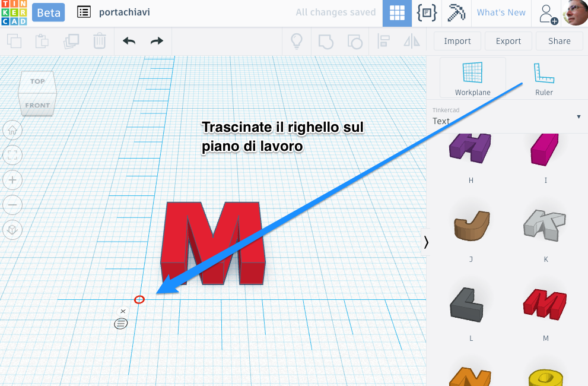Viewport: 588px width, 386px height.
Task: Collapse the shapes panel with chevron
Action: click(425, 242)
